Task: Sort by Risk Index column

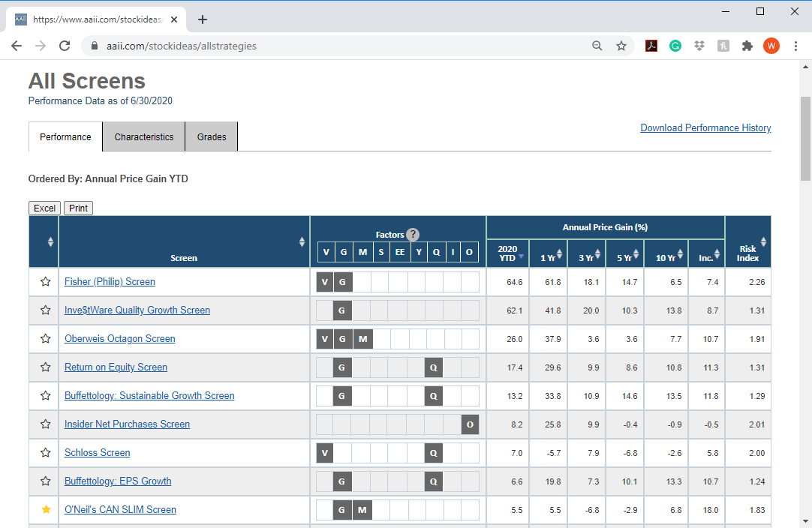Action: (x=763, y=241)
